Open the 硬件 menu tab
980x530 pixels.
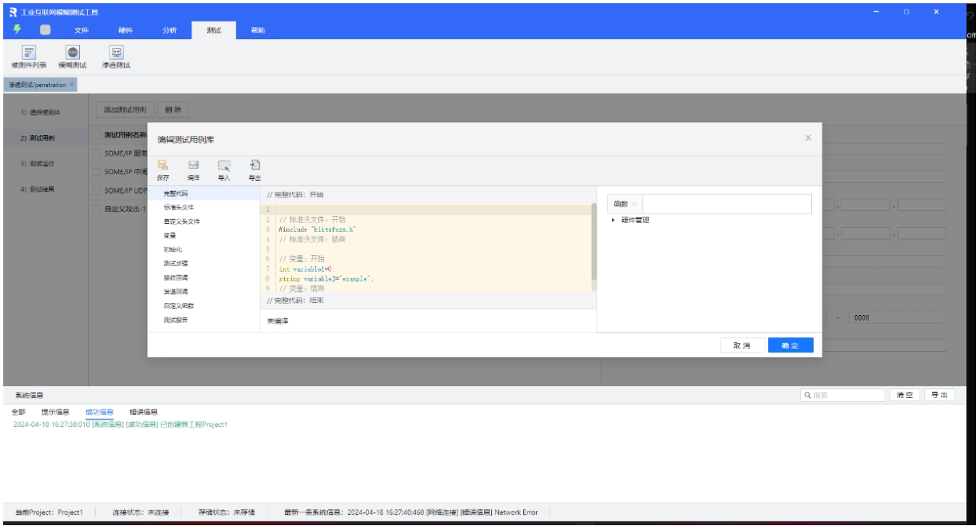coord(126,30)
